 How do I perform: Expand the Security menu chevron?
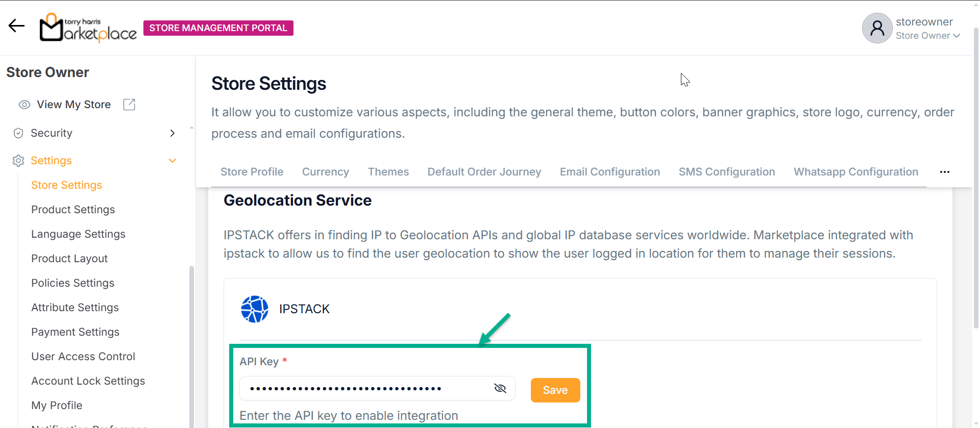click(173, 133)
